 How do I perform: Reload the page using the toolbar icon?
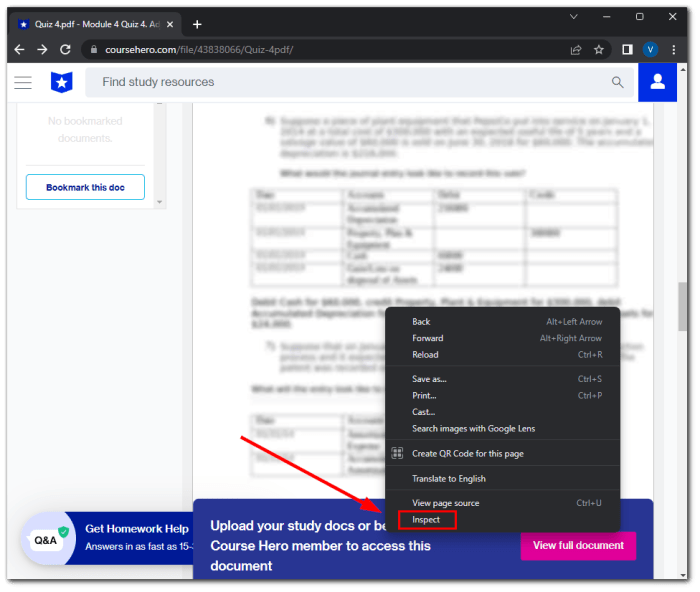66,50
